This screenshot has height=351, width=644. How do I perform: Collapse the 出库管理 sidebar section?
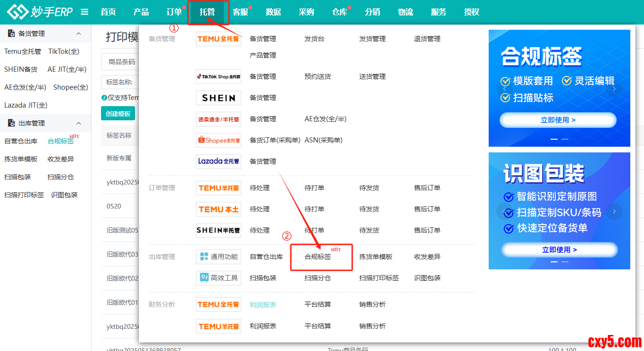click(78, 123)
